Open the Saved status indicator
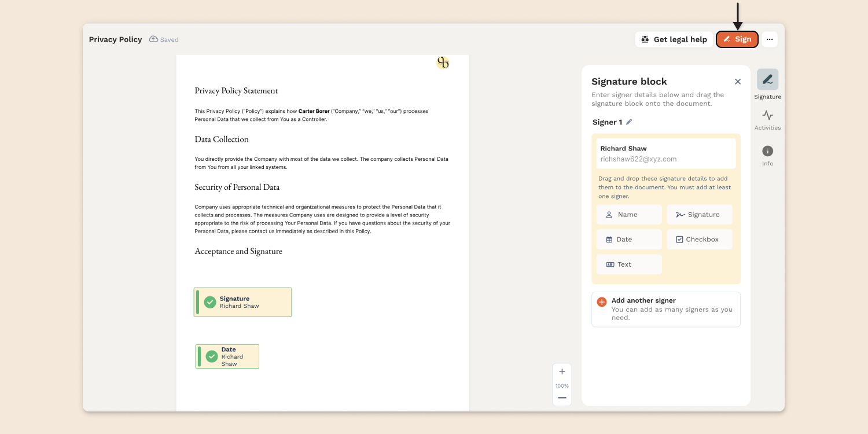 [x=164, y=39]
